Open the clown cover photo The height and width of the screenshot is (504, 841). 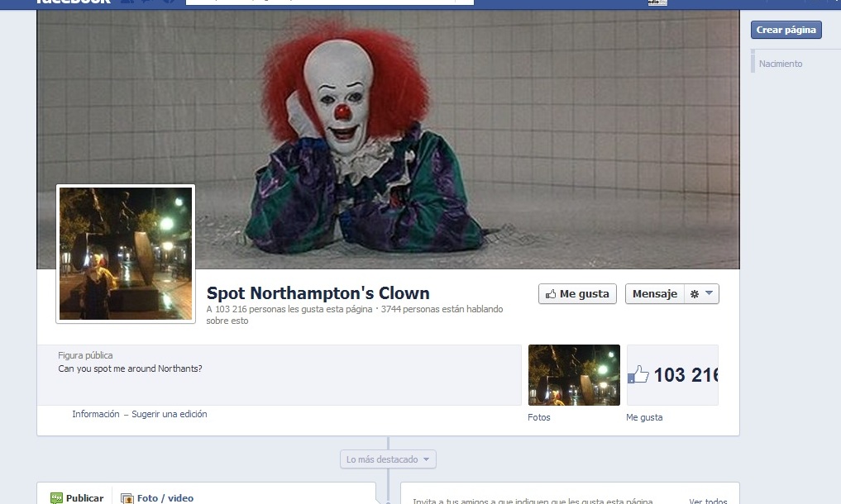[388, 140]
